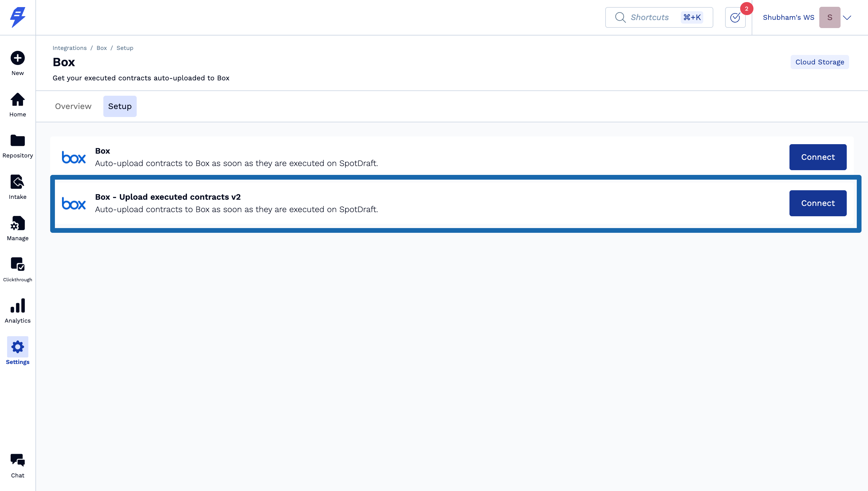This screenshot has width=868, height=491.
Task: Open the Manage sidebar icon
Action: click(17, 223)
